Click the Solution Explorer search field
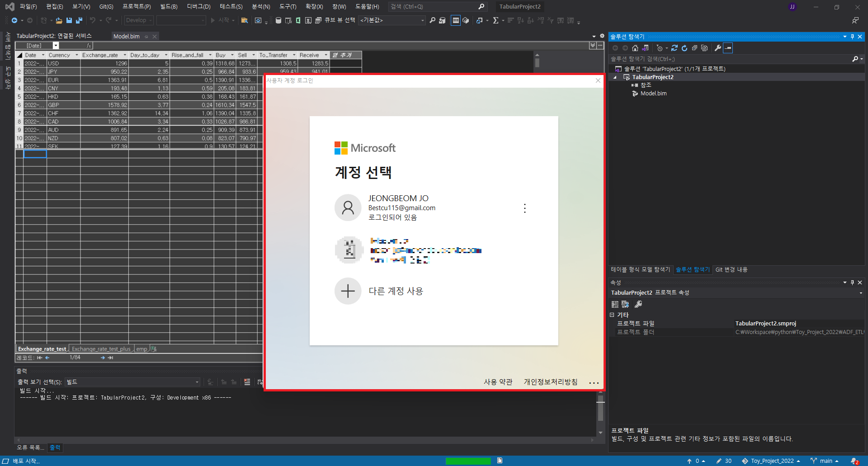The image size is (868, 466). click(x=730, y=59)
